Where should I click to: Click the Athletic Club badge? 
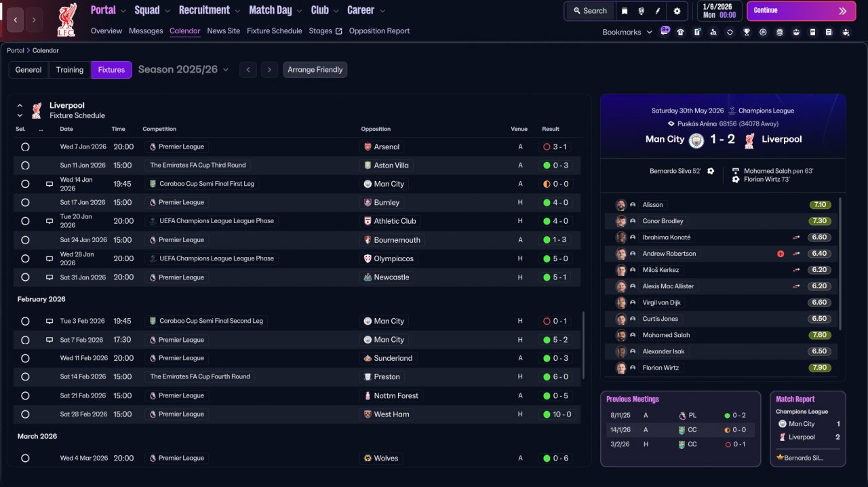(x=368, y=221)
